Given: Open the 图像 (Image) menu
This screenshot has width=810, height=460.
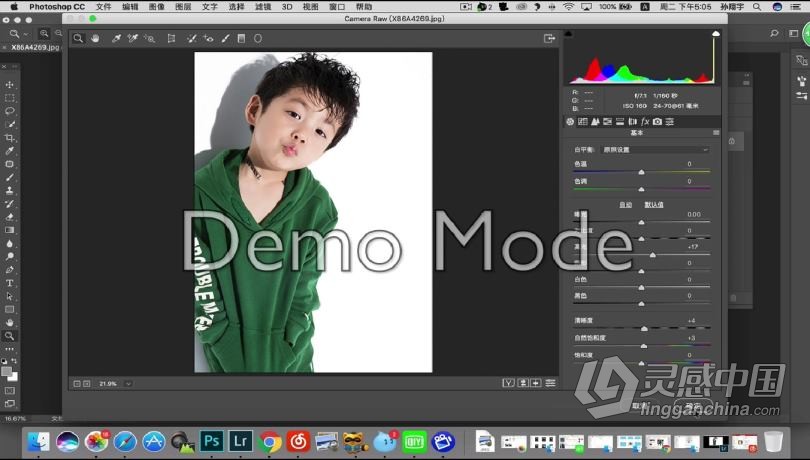Looking at the screenshot, I should pos(157,7).
